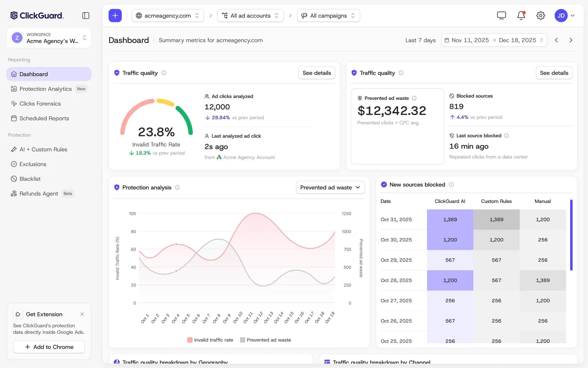
Task: Click See details on right Traffic quality card
Action: pos(554,73)
